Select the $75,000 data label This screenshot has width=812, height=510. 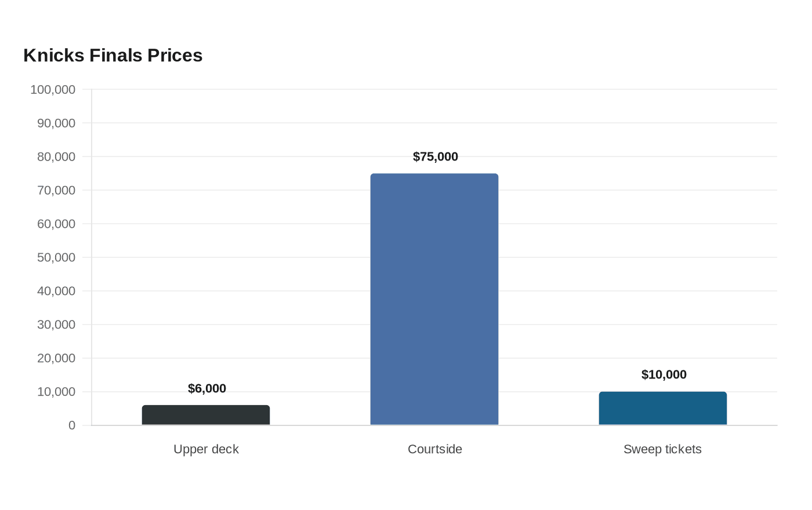pos(436,157)
